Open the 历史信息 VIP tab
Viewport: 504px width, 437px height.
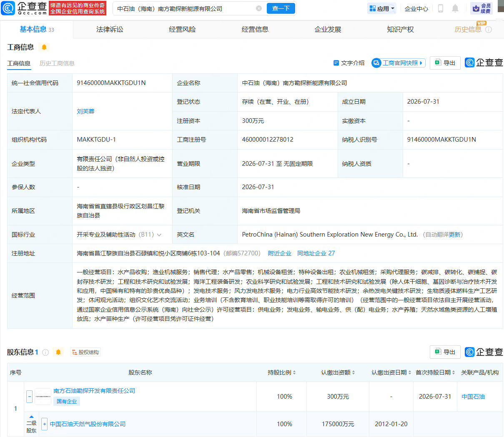[x=468, y=30]
